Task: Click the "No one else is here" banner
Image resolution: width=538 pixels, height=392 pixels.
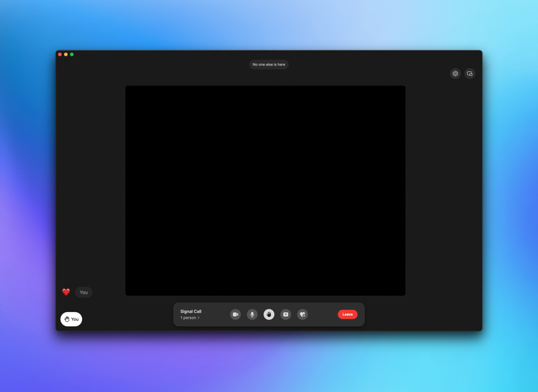Action: point(269,65)
